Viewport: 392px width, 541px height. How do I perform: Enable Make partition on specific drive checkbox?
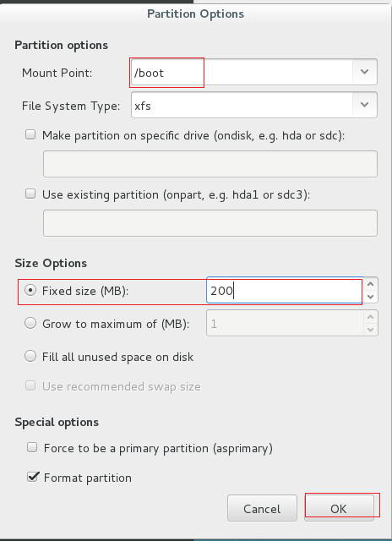(30, 134)
